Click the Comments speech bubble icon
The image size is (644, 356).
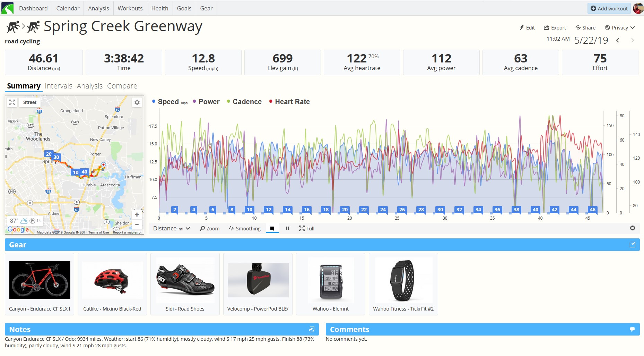[632, 329]
